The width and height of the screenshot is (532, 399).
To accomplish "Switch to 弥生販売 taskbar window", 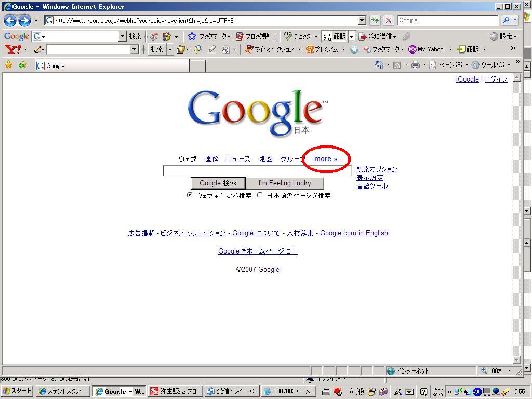I will [176, 391].
